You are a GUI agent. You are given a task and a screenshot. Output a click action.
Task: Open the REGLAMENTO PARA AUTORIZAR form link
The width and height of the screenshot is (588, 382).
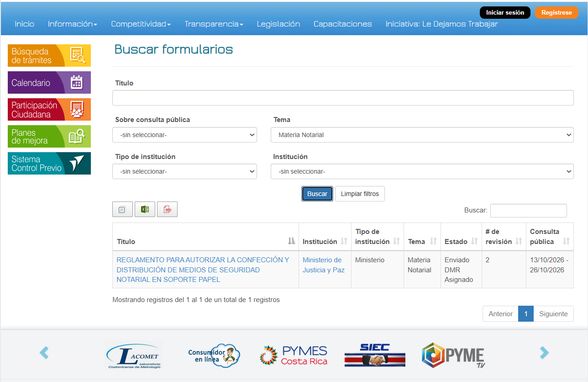click(203, 270)
